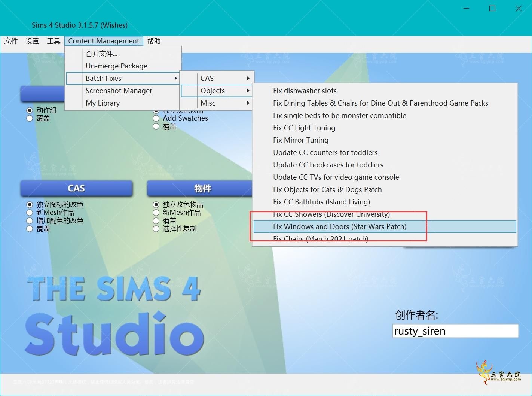Open the 文件 menu
The height and width of the screenshot is (396, 532).
coord(11,41)
